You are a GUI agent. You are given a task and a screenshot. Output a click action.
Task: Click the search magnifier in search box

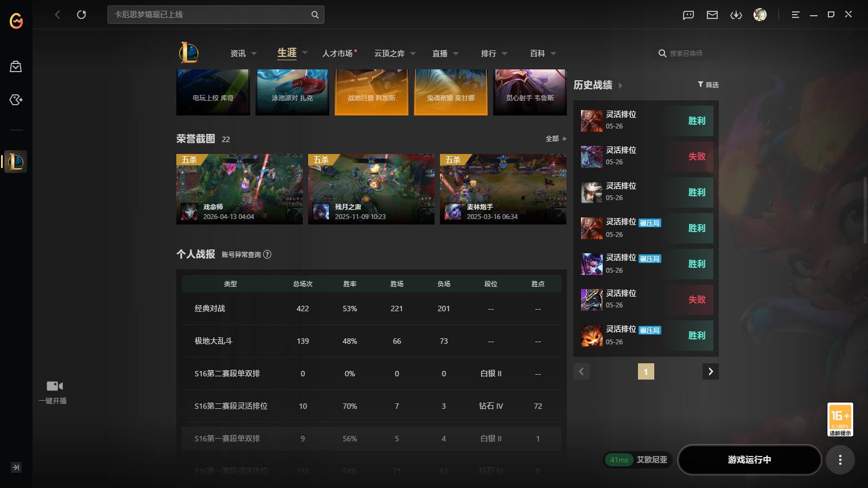[315, 15]
